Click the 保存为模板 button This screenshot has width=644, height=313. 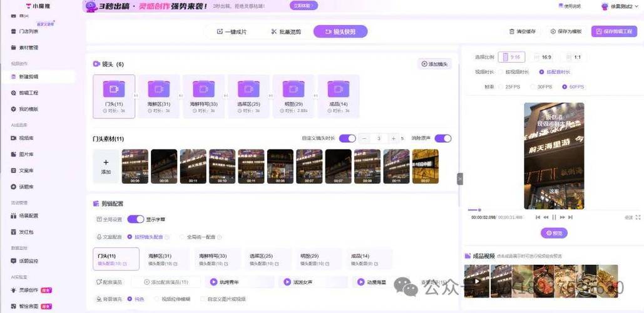tap(566, 32)
